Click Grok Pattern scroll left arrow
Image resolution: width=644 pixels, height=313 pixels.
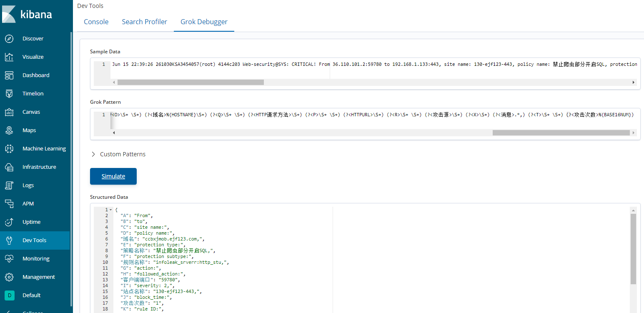tap(113, 133)
